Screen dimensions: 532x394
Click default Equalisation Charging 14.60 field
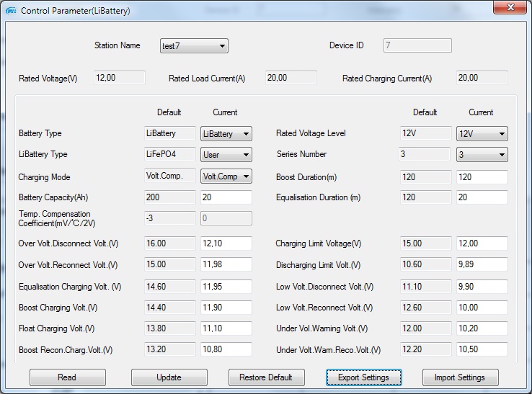tap(170, 287)
